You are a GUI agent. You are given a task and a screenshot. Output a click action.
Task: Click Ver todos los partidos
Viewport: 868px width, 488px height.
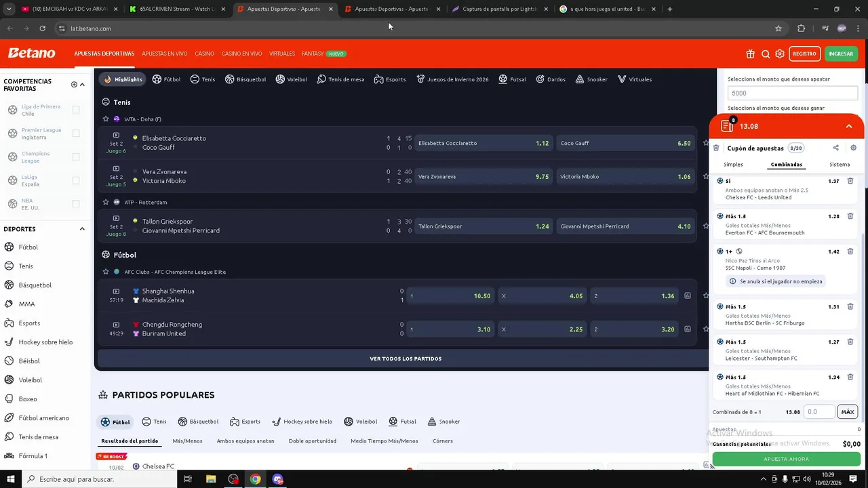click(406, 359)
